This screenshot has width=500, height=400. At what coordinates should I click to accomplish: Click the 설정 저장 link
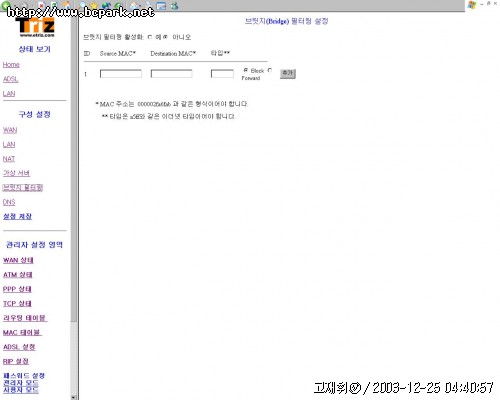(17, 217)
